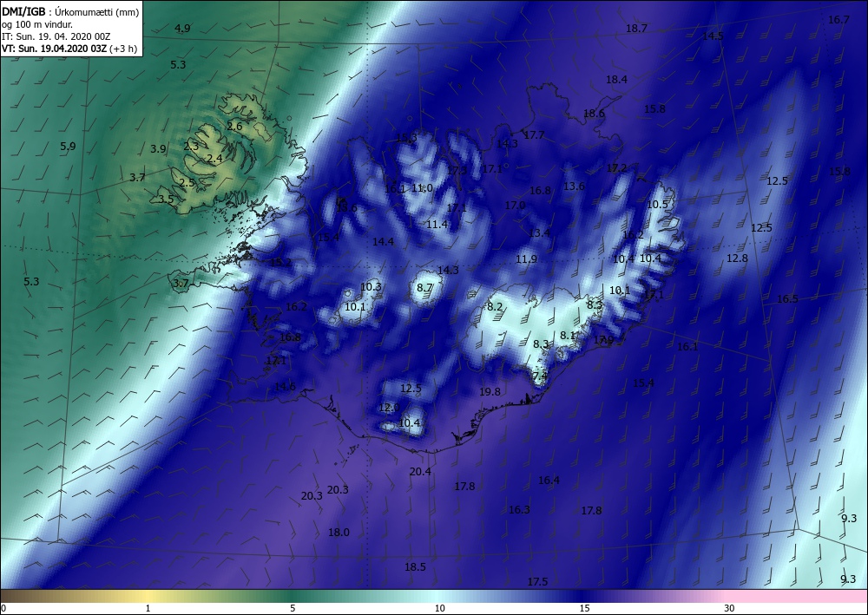Click the map value 20.4
Image resolution: width=868 pixels, height=615 pixels.
coord(420,472)
